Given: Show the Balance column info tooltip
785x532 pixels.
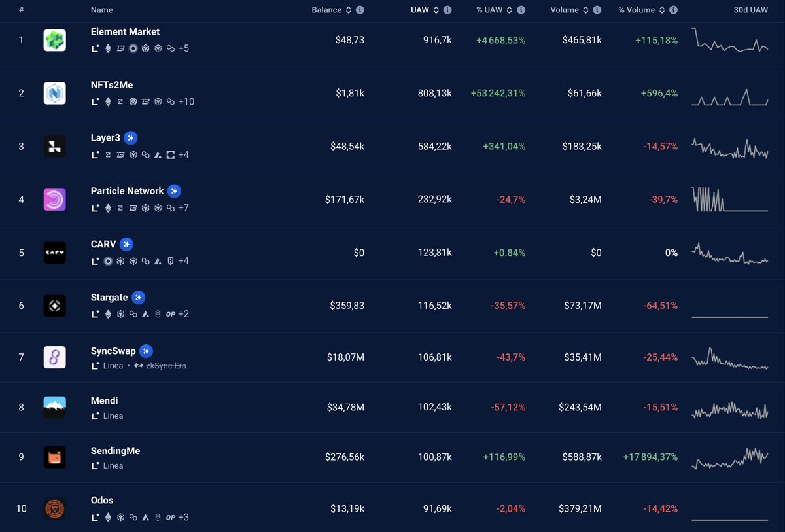Looking at the screenshot, I should pyautogui.click(x=360, y=10).
